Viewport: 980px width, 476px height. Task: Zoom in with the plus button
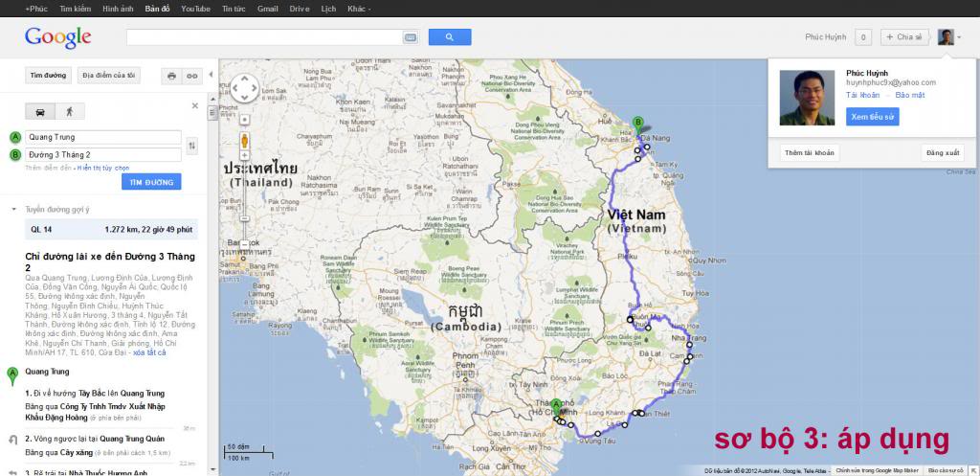(x=244, y=156)
